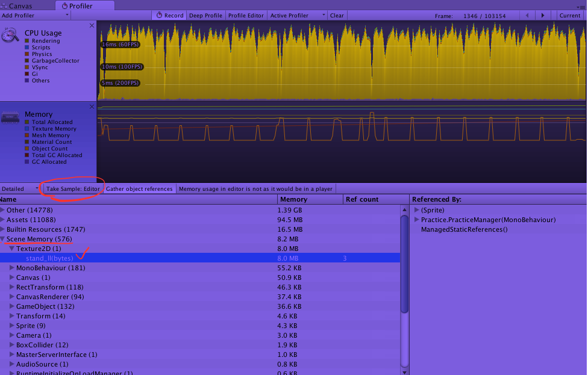Close the Memory profiler module
The height and width of the screenshot is (375, 588).
click(92, 107)
